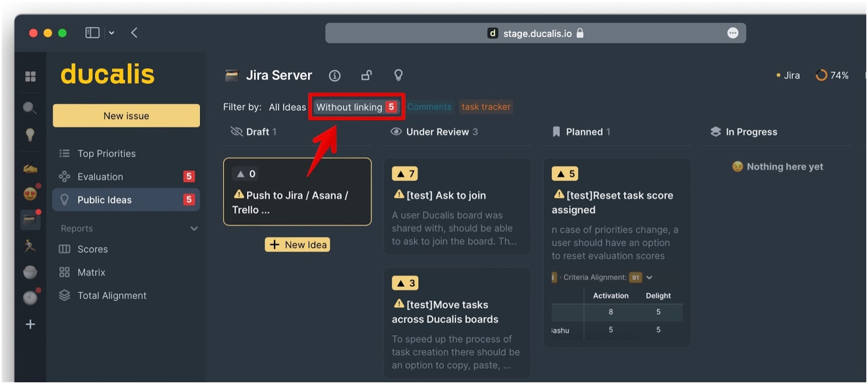The width and height of the screenshot is (868, 384).
Task: Collapse the Reports section chevron
Action: tap(194, 229)
